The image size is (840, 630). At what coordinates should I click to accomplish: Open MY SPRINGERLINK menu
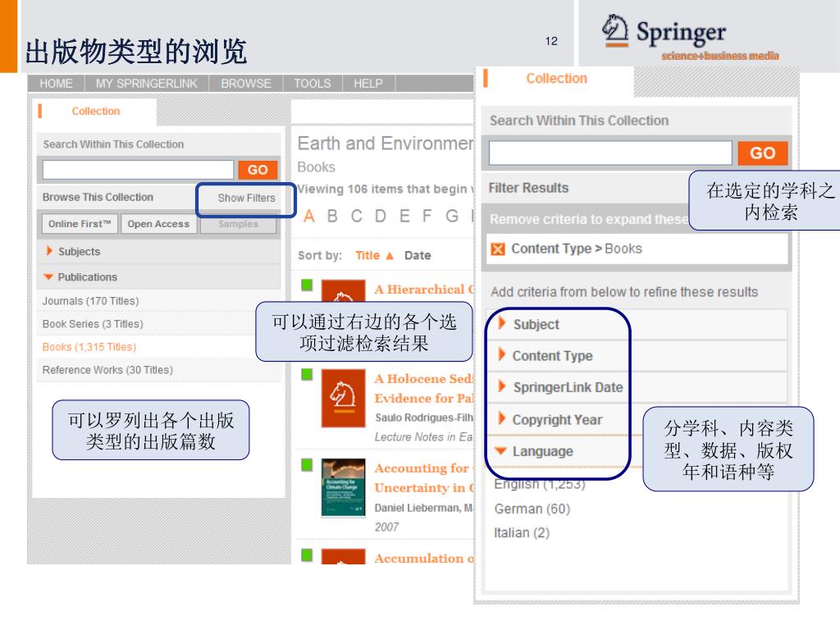click(x=146, y=84)
